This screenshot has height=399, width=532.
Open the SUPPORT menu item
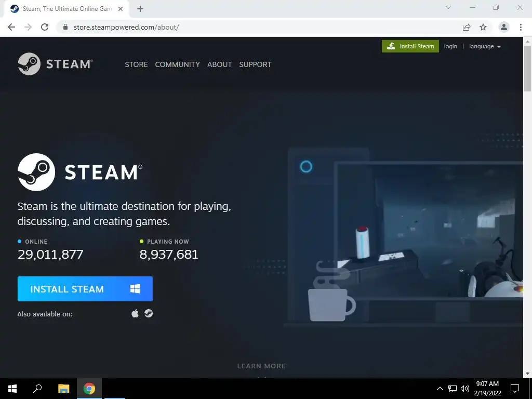(255, 64)
